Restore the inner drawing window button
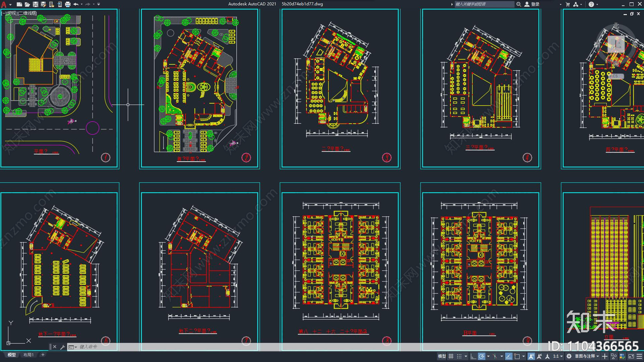Image resolution: width=644 pixels, height=362 pixels. tap(632, 14)
